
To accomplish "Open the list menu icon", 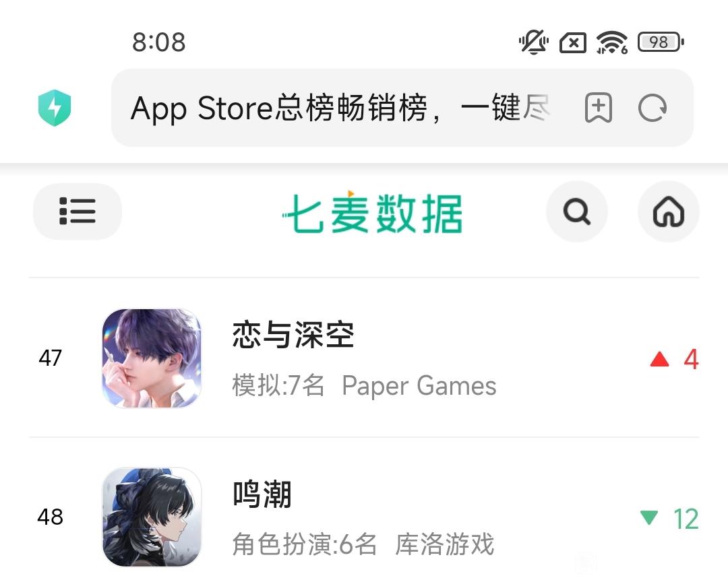I will (78, 212).
